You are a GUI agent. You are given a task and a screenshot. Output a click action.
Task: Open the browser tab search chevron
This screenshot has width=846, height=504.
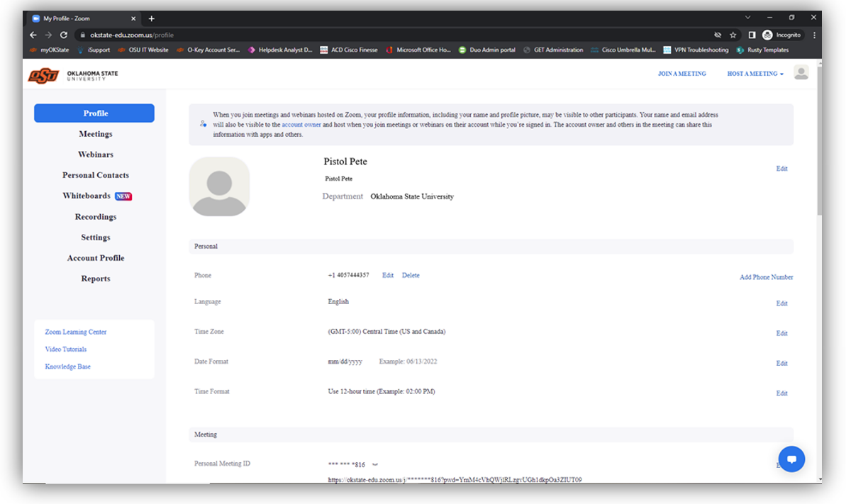pyautogui.click(x=747, y=16)
